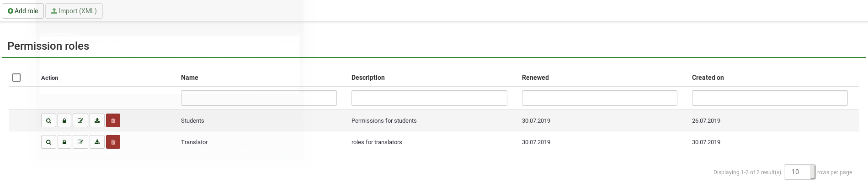View details of the Translator role
This screenshot has height=187, width=868.
pyautogui.click(x=48, y=142)
